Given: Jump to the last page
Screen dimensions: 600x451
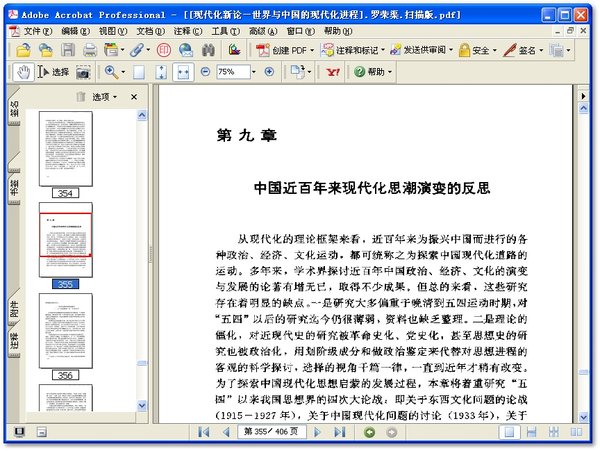Looking at the screenshot, I should 340,432.
